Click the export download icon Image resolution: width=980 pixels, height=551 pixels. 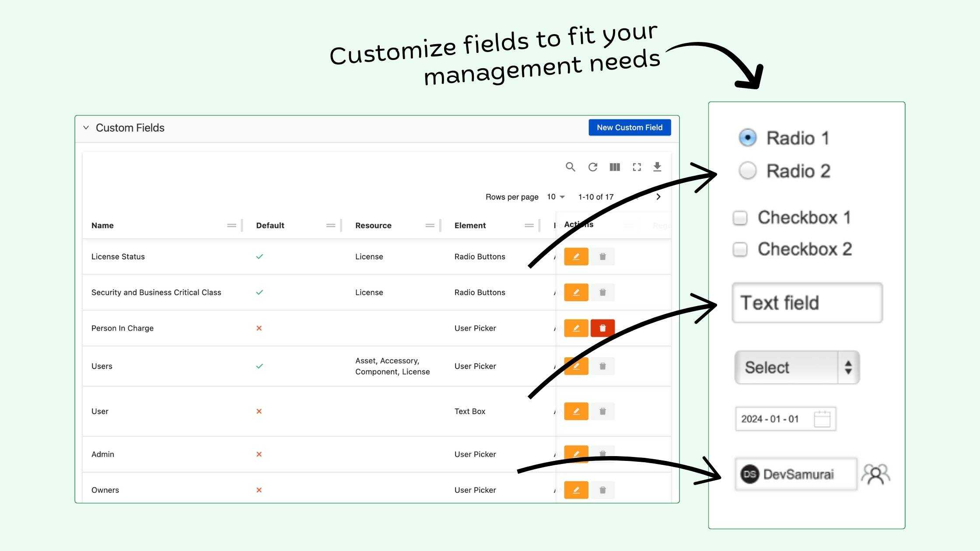(x=657, y=167)
